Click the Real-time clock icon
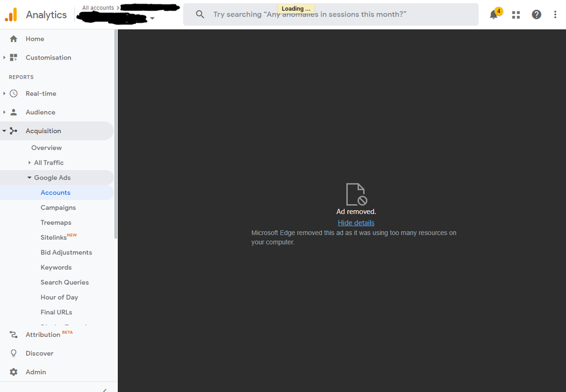The width and height of the screenshot is (566, 392). point(14,93)
